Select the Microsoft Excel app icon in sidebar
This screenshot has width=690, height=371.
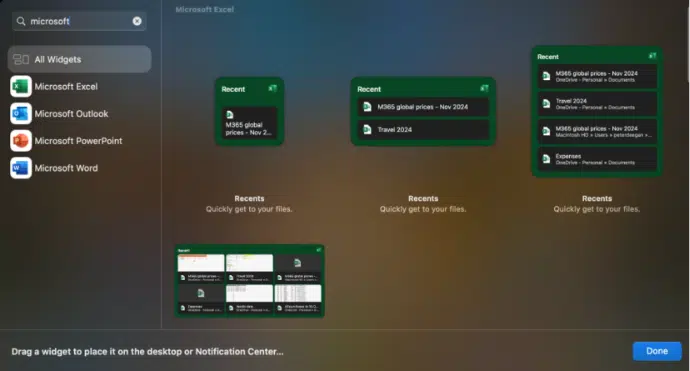(x=21, y=86)
